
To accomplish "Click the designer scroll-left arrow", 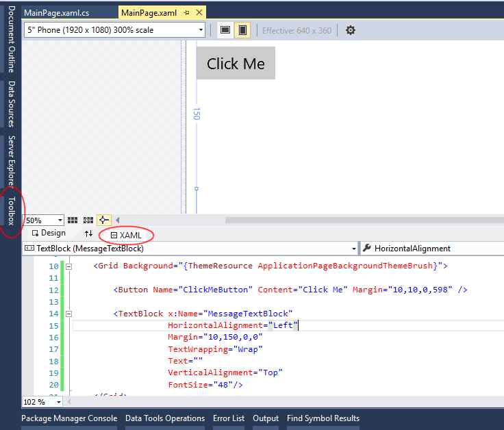I will [118, 220].
